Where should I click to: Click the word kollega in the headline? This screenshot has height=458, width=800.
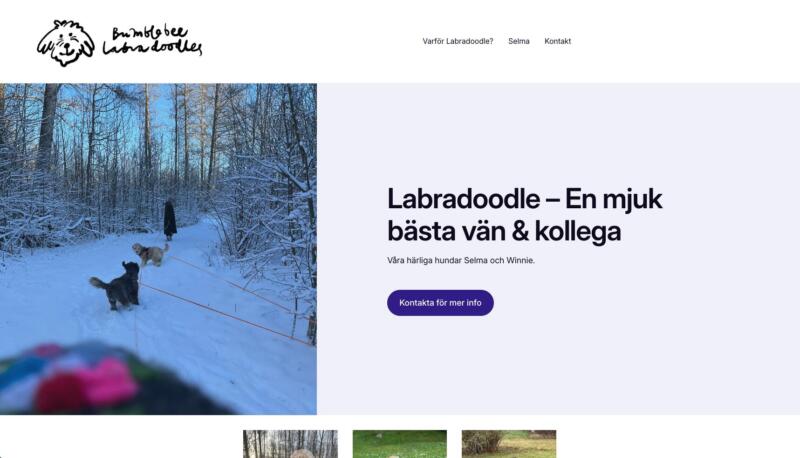click(x=578, y=232)
